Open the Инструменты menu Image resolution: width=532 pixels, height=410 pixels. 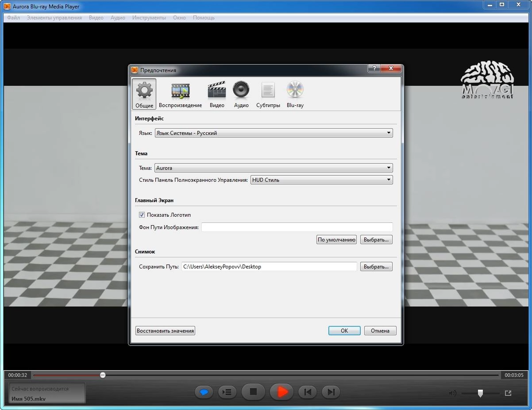point(149,18)
